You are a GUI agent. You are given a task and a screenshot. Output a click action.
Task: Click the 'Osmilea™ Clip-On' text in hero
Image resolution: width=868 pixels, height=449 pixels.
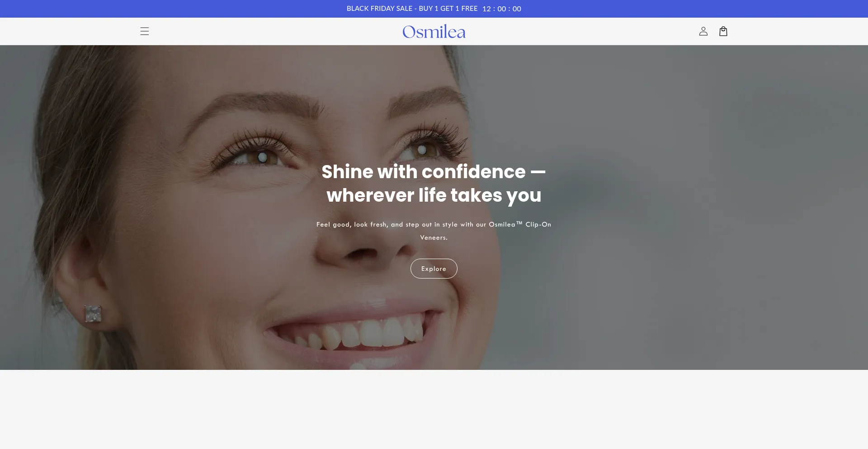pos(520,224)
